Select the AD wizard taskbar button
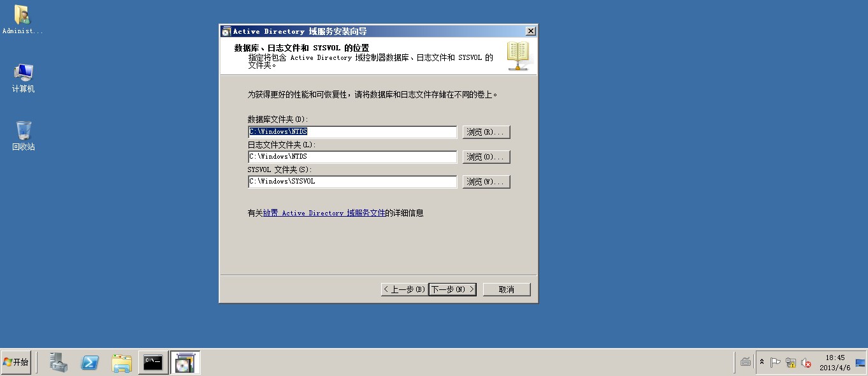This screenshot has height=376, width=868. click(x=185, y=362)
